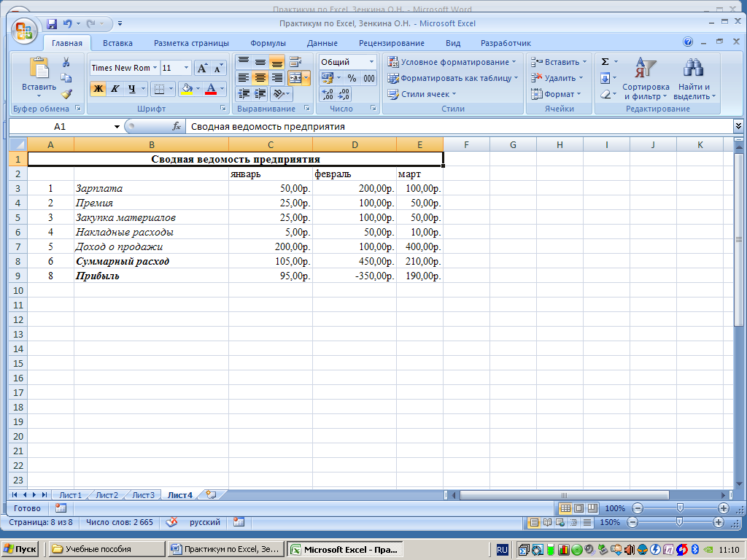This screenshot has height=560, width=747.
Task: Apply the 000 thousands separator format
Action: tap(368, 78)
